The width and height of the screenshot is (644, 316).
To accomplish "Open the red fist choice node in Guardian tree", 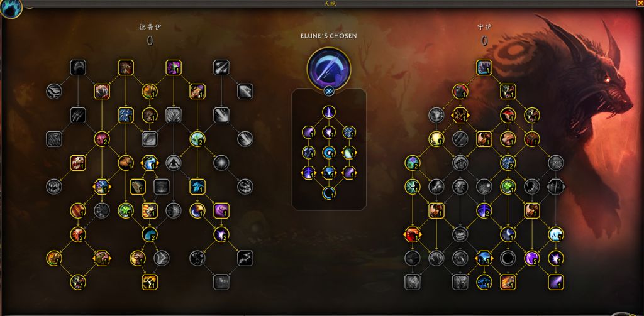I will (413, 234).
